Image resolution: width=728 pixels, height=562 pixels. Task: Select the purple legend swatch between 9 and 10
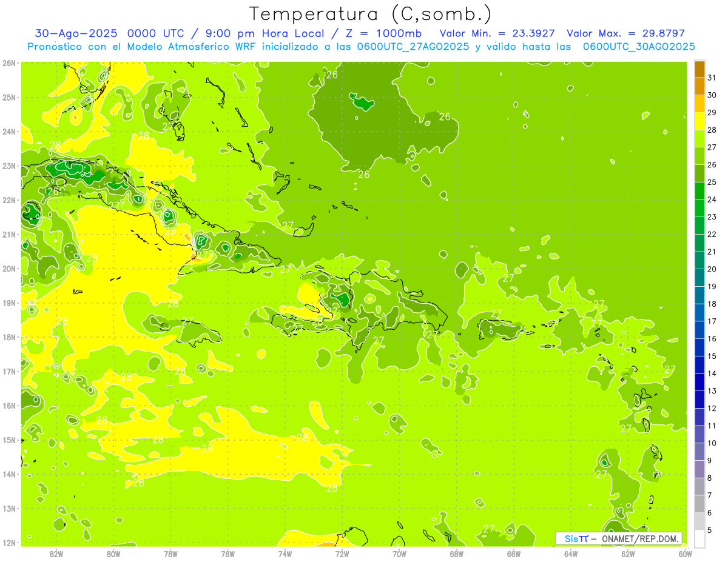[x=699, y=452]
